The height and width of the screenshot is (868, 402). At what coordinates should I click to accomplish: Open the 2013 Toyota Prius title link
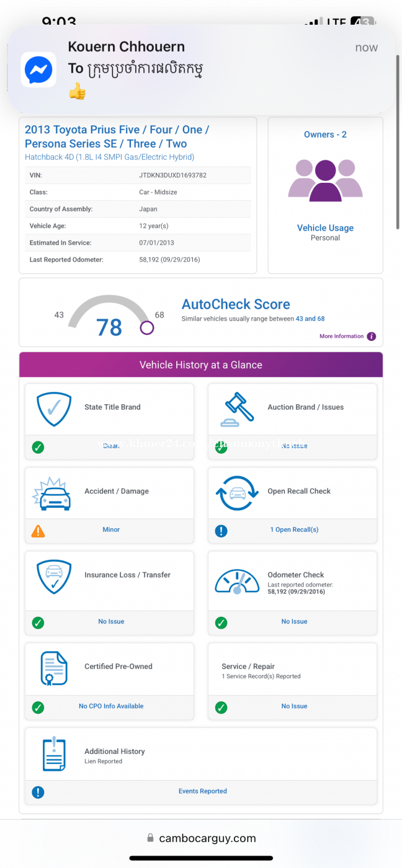click(117, 136)
